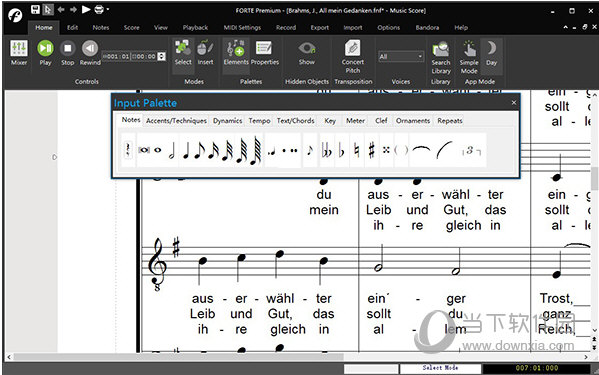The width and height of the screenshot is (599, 375).
Task: Switch to Meter tab in Input Palette
Action: pos(355,121)
